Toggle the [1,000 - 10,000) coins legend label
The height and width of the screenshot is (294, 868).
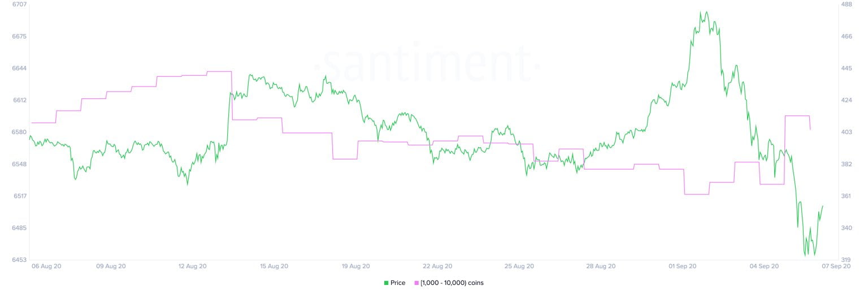click(x=452, y=283)
